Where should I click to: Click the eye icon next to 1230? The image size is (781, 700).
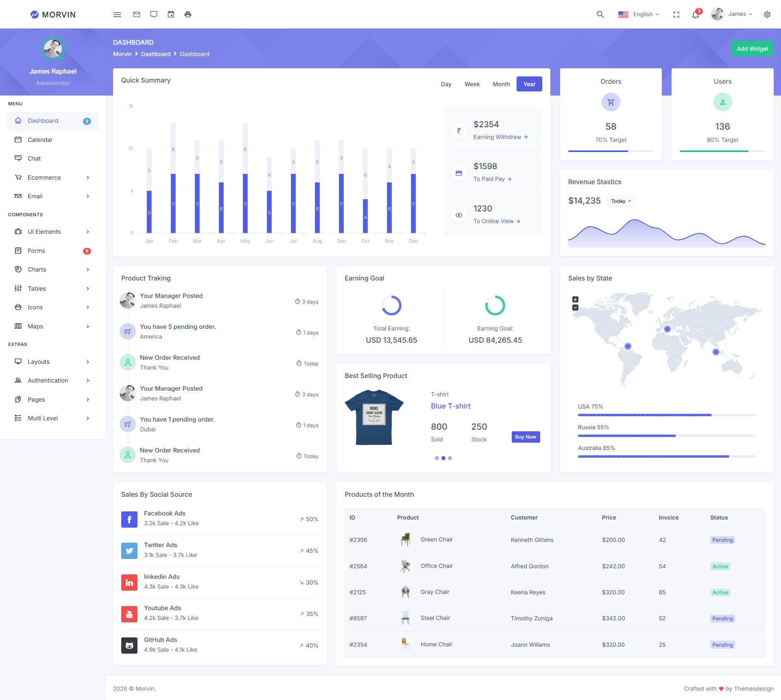(459, 215)
